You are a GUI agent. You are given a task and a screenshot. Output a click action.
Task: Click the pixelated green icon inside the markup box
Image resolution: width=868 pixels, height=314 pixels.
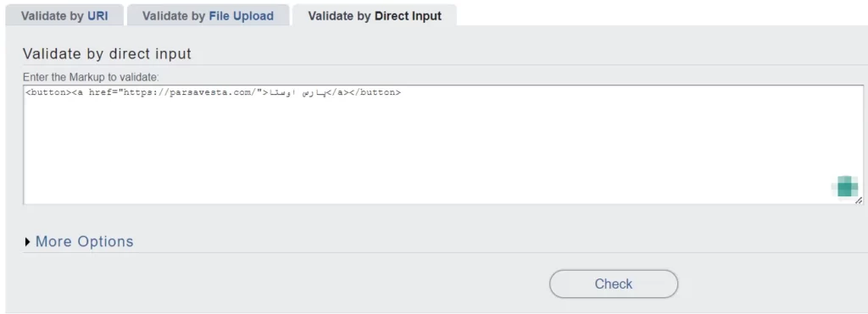point(845,186)
